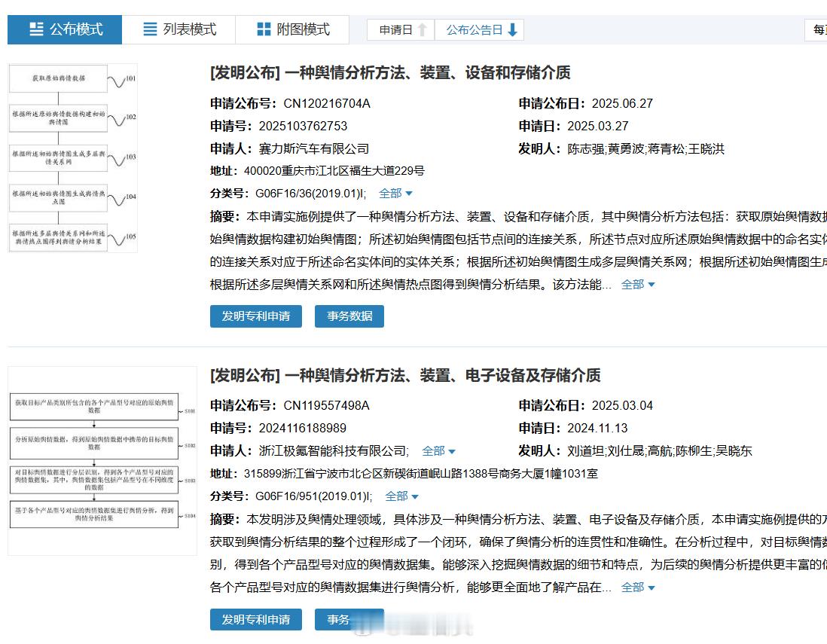Show full abstract of the second patent via 全部
This screenshot has height=644, width=827.
(633, 587)
